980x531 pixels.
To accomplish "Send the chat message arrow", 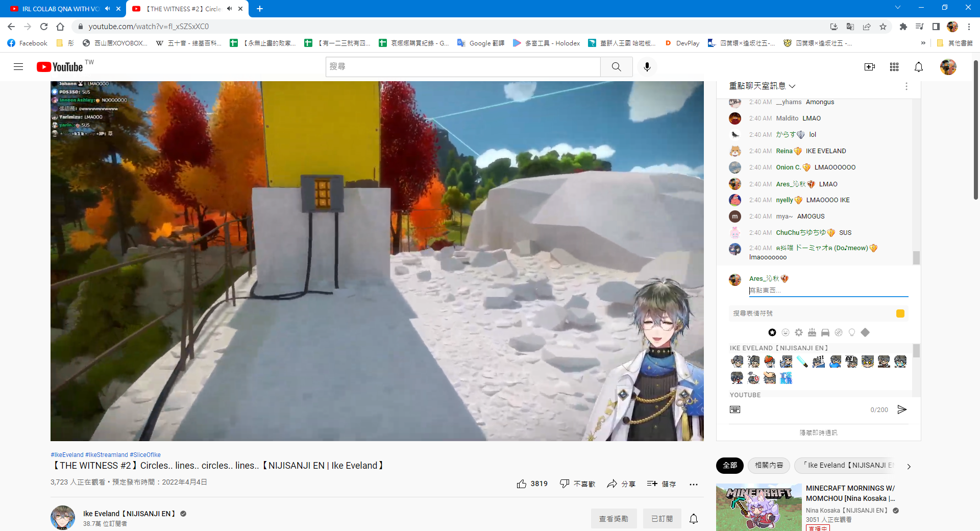I will click(902, 409).
